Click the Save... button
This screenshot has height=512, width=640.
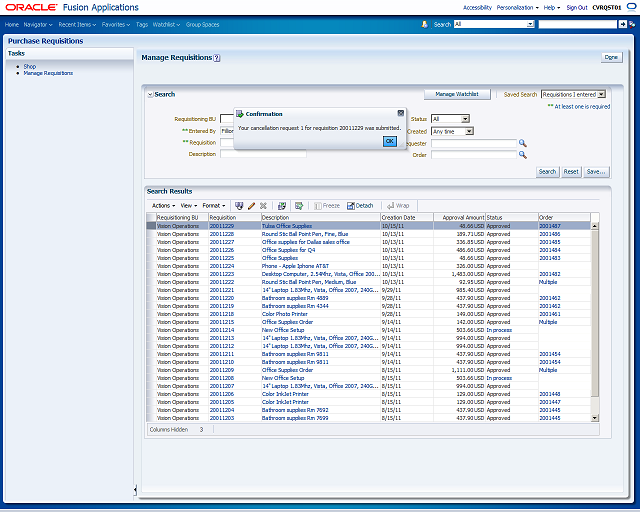[x=596, y=172]
